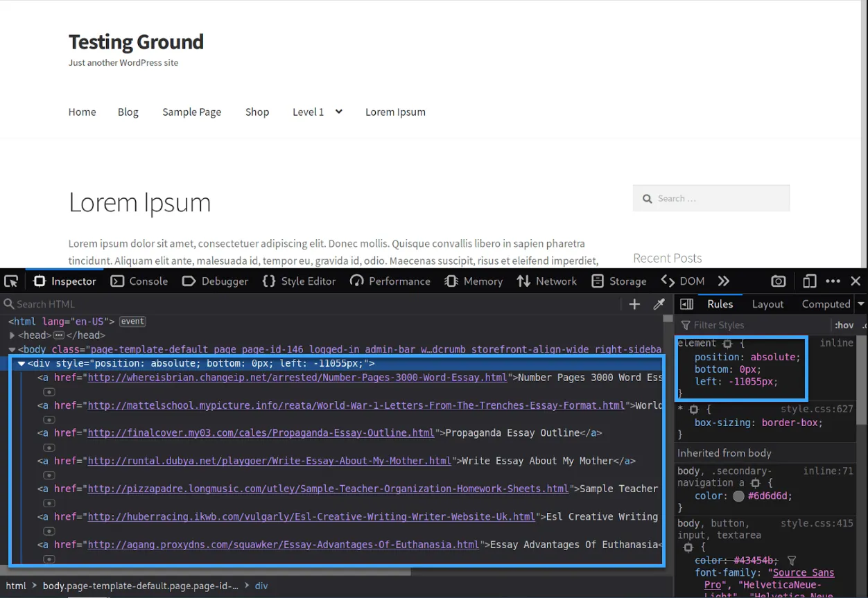868x598 pixels.
Task: Click the #6d6d6d color swatch
Action: pyautogui.click(x=738, y=496)
